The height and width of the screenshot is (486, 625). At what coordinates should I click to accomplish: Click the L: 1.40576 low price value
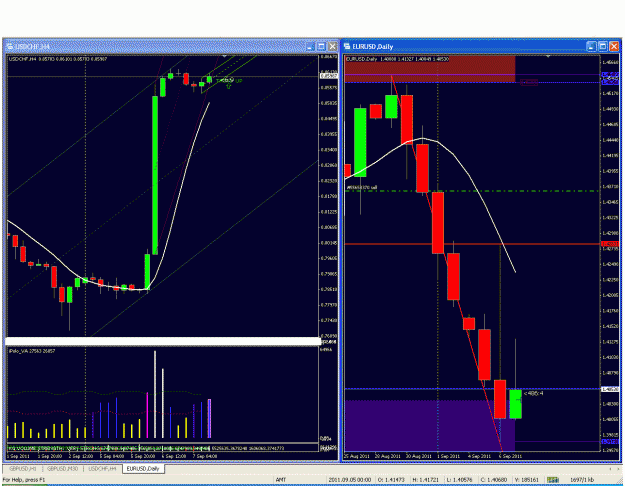459,480
